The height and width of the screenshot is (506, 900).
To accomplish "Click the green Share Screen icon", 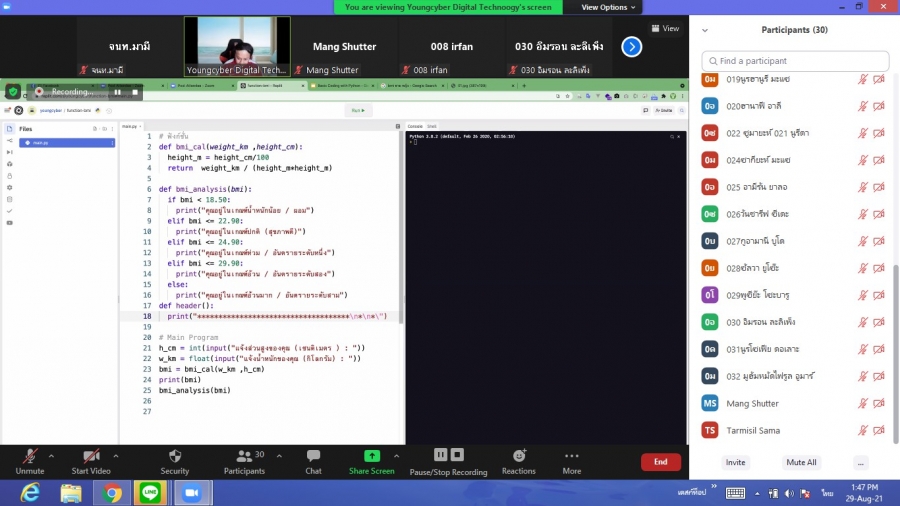I will coord(371,456).
